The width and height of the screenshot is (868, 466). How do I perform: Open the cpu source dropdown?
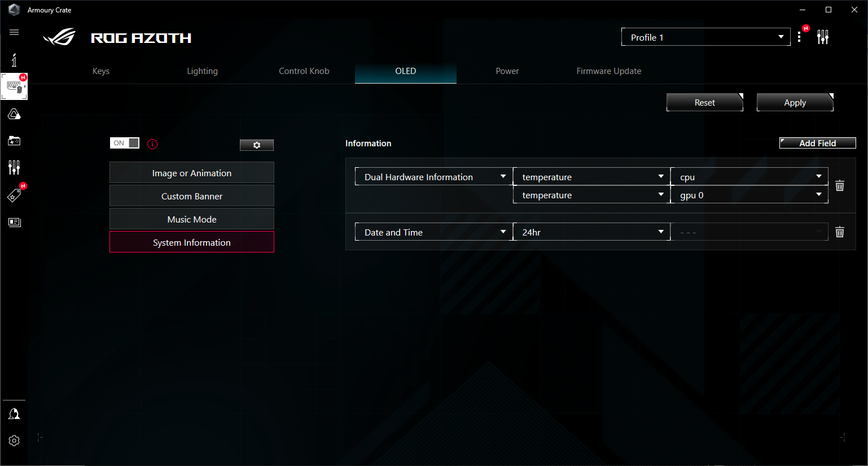click(749, 176)
